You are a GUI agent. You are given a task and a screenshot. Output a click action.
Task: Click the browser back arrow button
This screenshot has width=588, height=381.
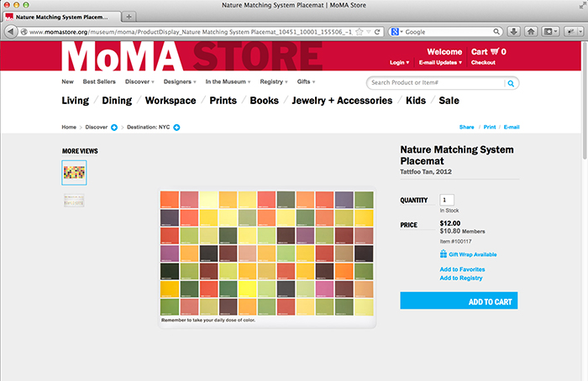coord(10,31)
